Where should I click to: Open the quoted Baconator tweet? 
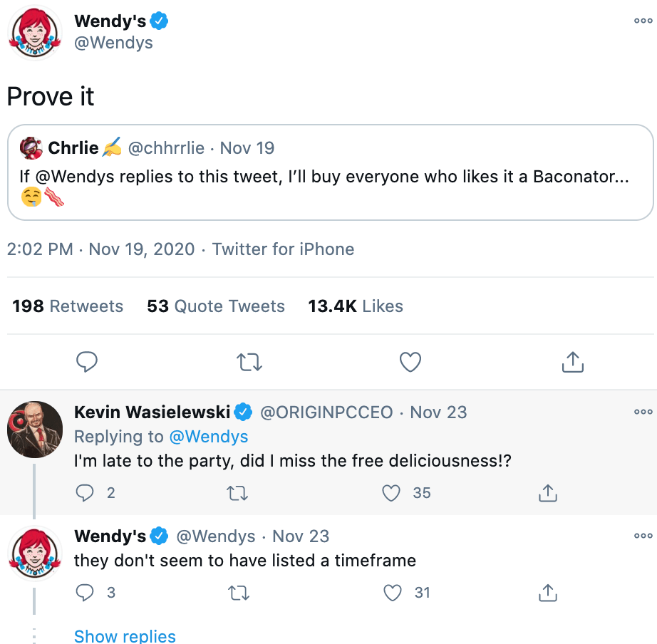coord(328,177)
